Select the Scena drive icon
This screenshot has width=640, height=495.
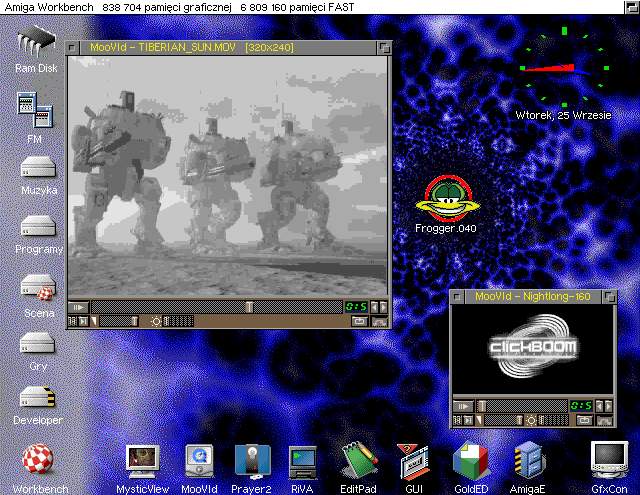tap(38, 287)
